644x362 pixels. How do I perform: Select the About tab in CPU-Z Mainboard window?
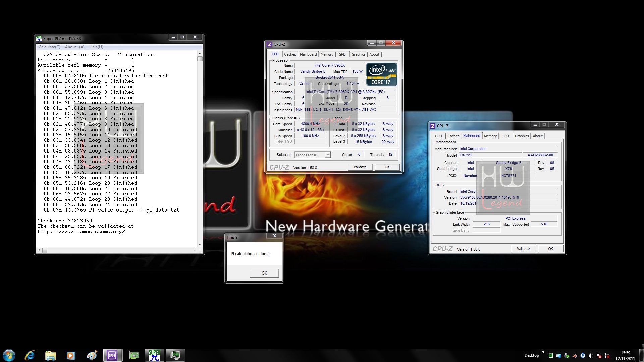pyautogui.click(x=538, y=136)
